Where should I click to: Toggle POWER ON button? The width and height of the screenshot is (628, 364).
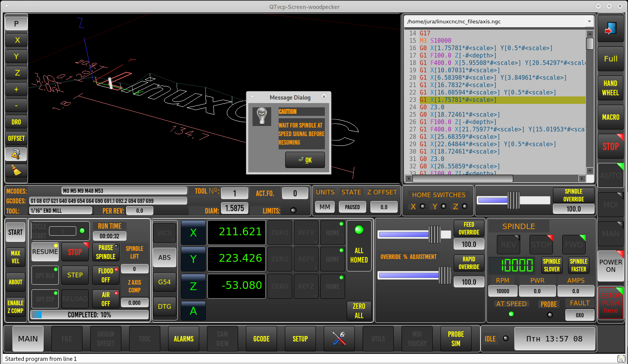[x=610, y=266]
